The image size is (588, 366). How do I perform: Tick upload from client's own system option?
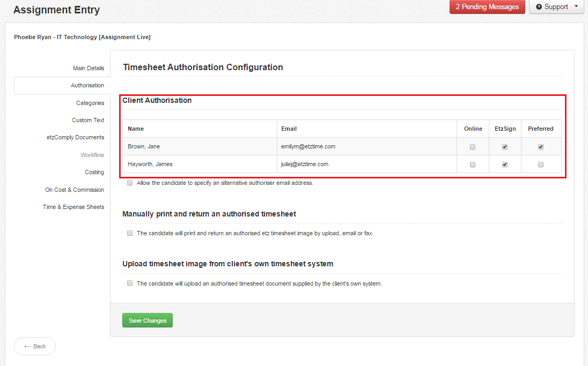130,283
